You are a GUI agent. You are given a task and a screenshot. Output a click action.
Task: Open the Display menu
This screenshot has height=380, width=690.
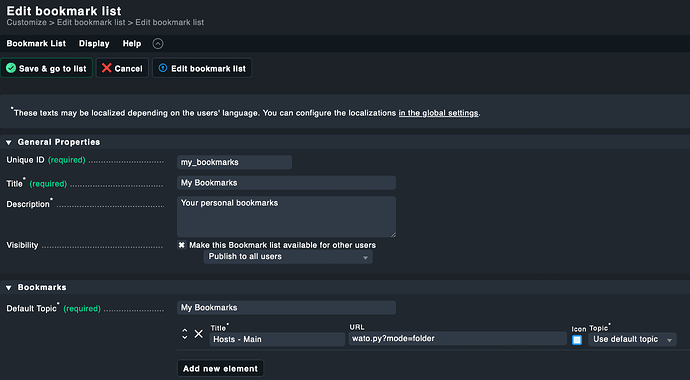click(x=94, y=44)
